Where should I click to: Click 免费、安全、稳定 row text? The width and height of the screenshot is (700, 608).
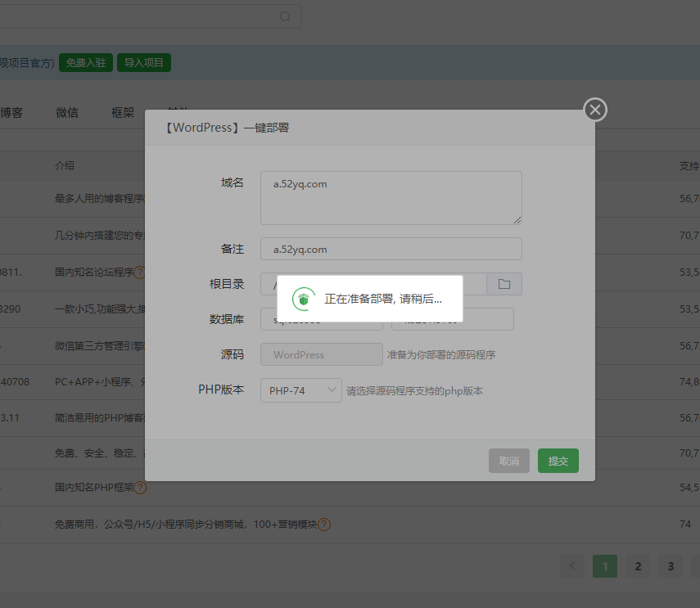[x=100, y=453]
